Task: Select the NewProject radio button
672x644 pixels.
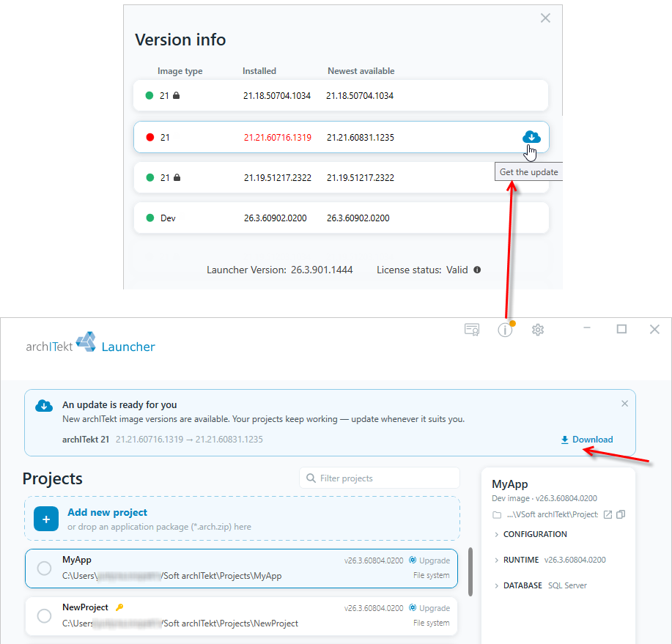Action: (44, 615)
